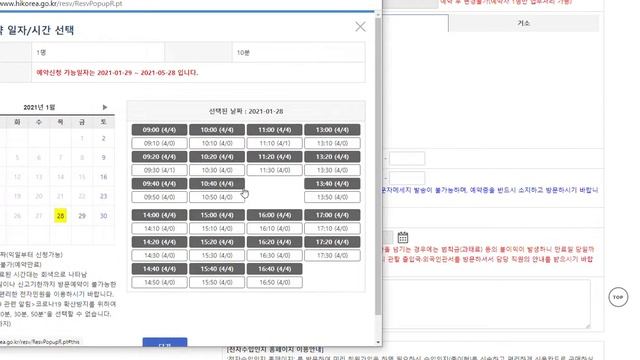Choose the 14:30 (4/0) time slot
The width and height of the screenshot is (640, 360).
tap(159, 256)
